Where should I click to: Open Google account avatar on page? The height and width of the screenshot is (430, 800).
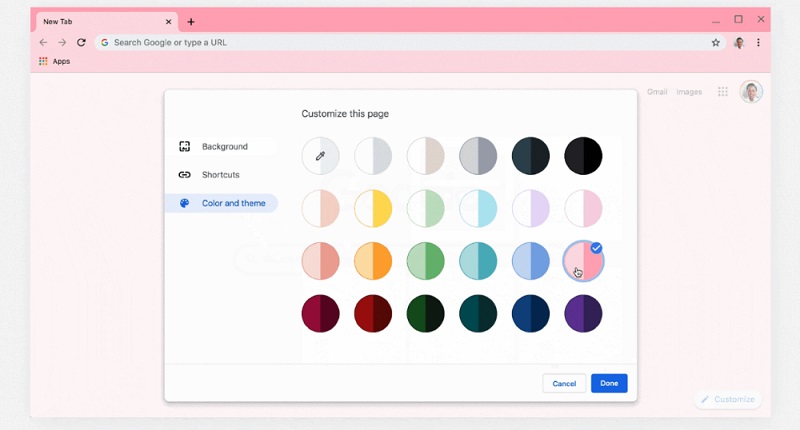click(751, 92)
